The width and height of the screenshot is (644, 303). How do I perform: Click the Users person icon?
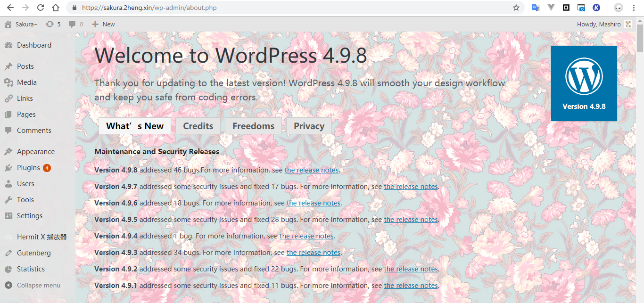[x=8, y=184]
